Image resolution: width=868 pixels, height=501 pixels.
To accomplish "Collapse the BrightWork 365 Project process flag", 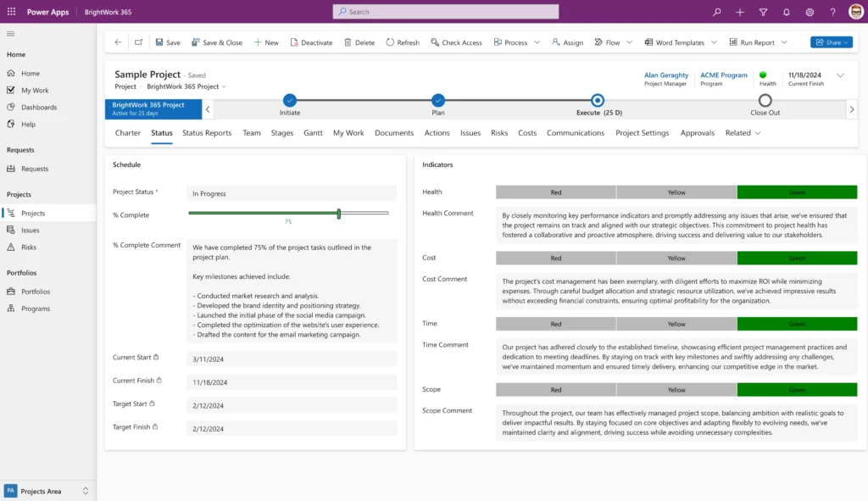I will (208, 109).
